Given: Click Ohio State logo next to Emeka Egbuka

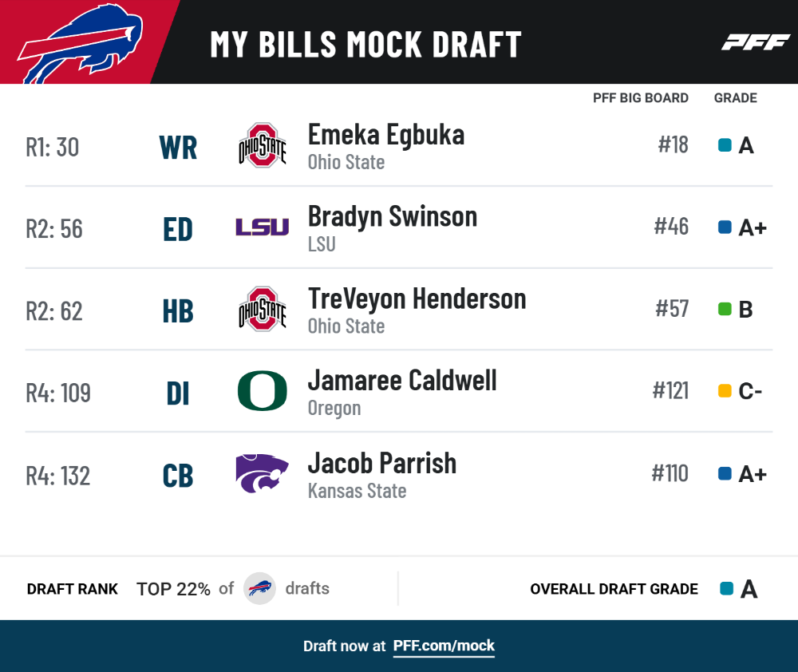Looking at the screenshot, I should click(262, 145).
